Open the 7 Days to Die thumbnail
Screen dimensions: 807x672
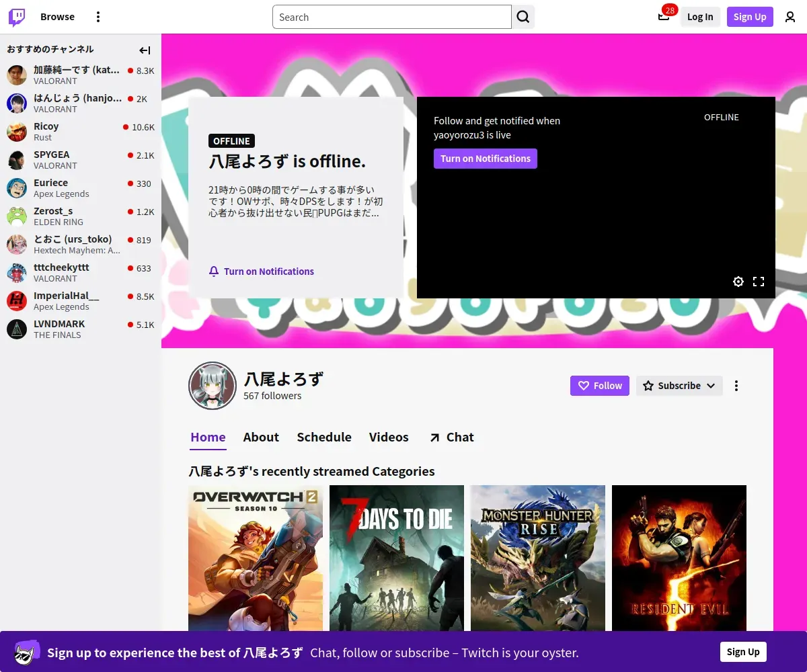[397, 558]
